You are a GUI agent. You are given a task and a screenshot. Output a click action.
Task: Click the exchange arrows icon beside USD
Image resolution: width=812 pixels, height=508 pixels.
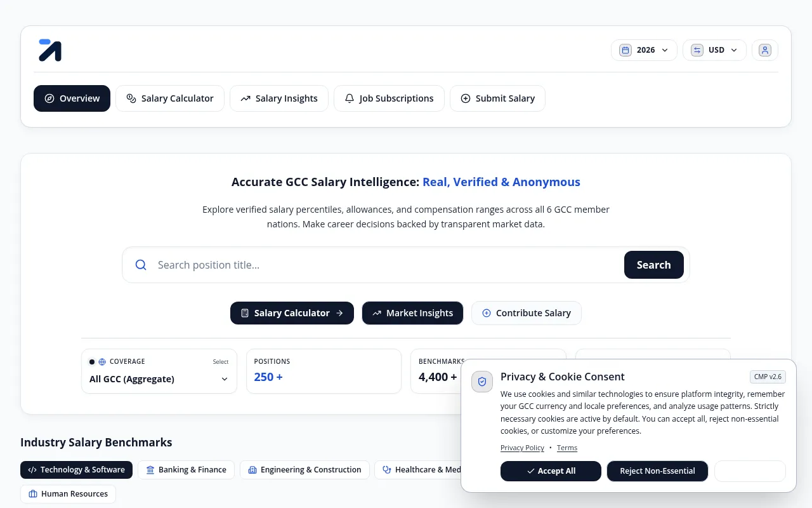[697, 50]
